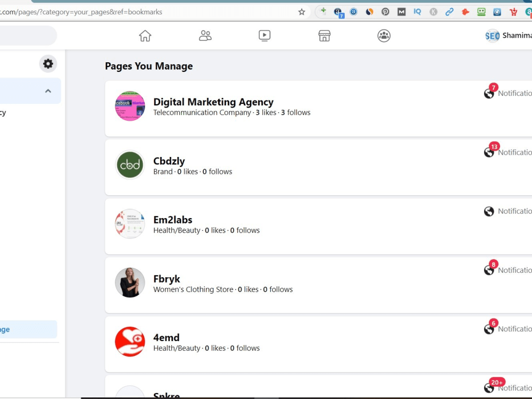
Task: Open the dark M square extension icon
Action: pos(401,12)
